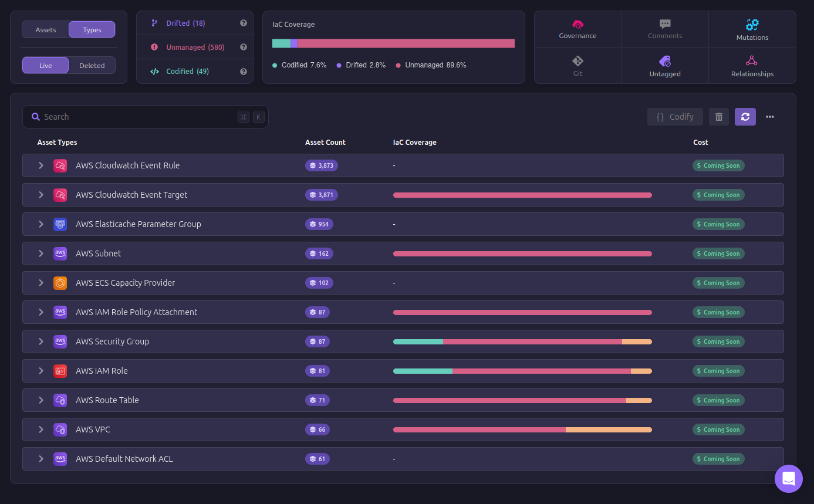This screenshot has width=814, height=504.
Task: Open the Relationships graph icon
Action: tap(752, 60)
